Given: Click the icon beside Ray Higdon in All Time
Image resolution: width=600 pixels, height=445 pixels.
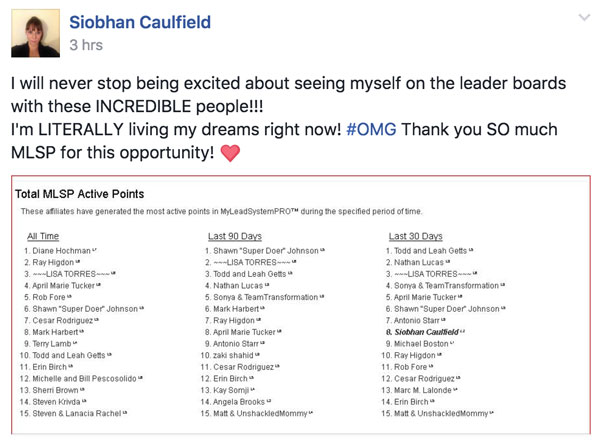Looking at the screenshot, I should pos(78,262).
